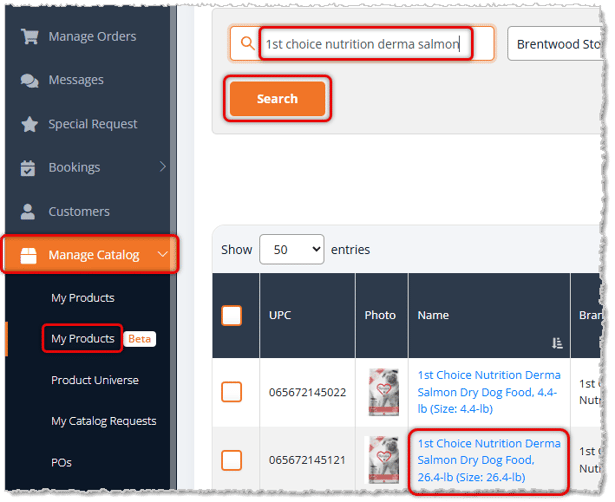Open the 26.4-lb Derma Salmon product link

tap(489, 460)
